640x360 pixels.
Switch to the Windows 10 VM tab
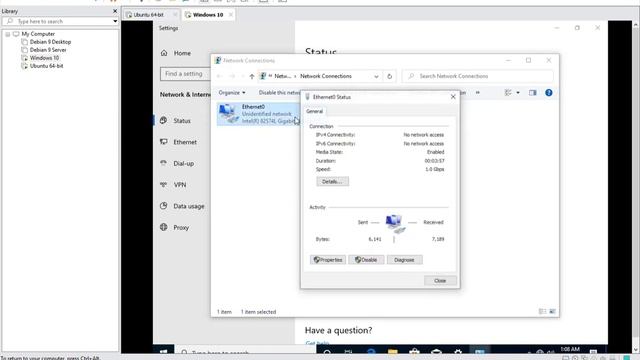[208, 15]
